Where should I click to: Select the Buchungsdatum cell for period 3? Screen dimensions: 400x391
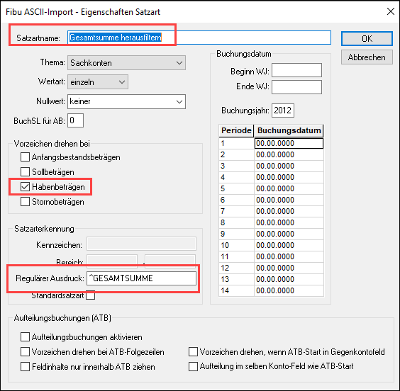click(289, 166)
